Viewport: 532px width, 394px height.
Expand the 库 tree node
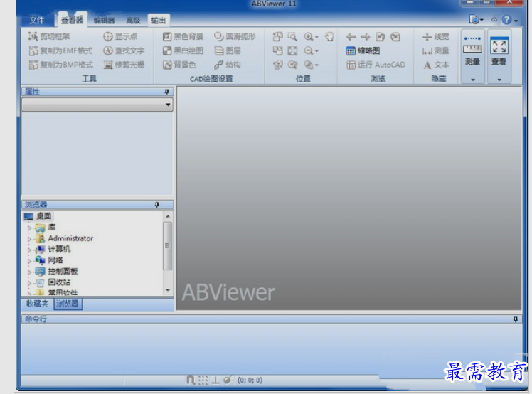click(29, 228)
